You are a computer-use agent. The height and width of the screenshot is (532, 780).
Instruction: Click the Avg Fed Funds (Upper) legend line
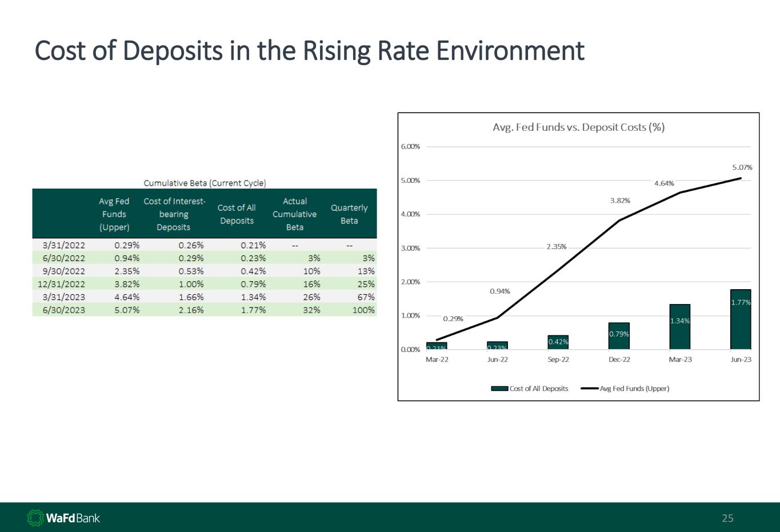589,389
